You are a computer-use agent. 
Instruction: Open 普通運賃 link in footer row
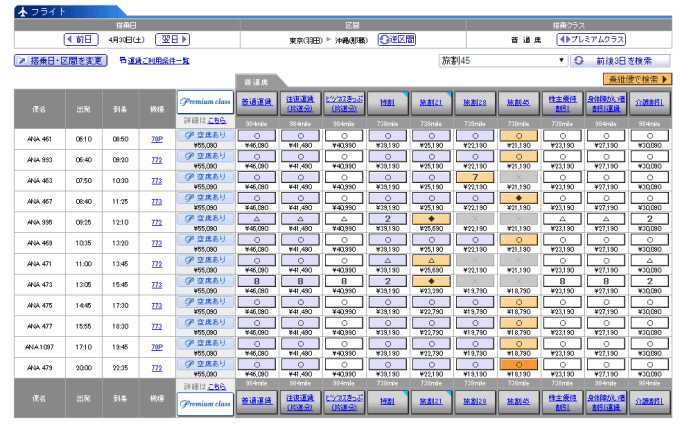257,401
